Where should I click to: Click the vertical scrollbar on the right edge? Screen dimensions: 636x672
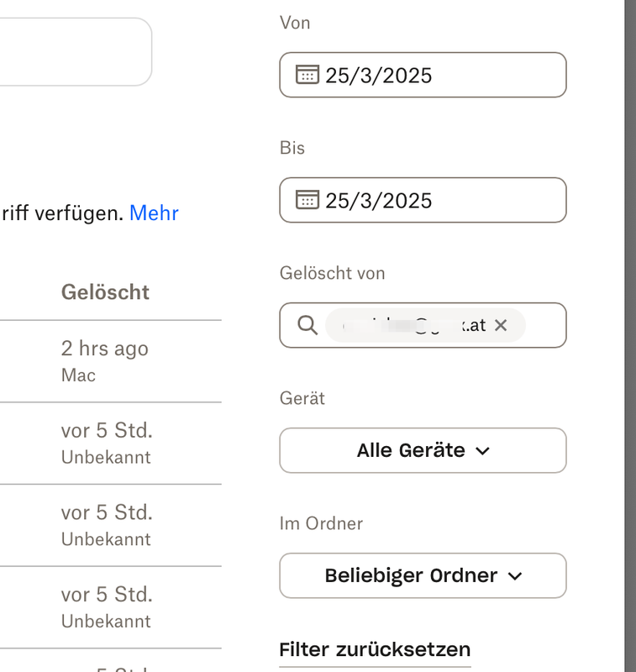[630, 336]
